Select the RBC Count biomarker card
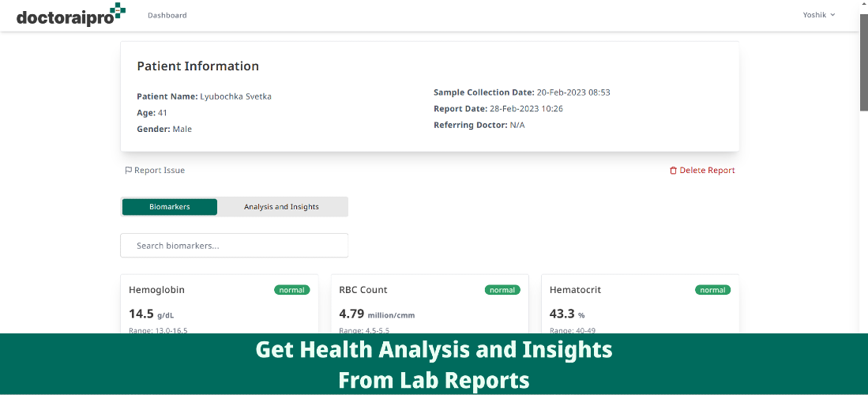 (x=430, y=304)
